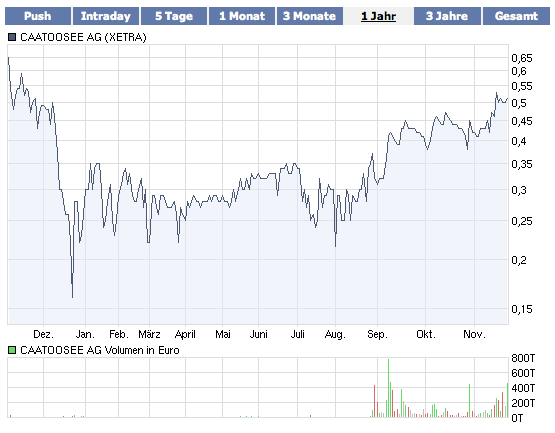Viewport: 555px width, 433px height.
Task: Show the Gesamt time range
Action: (x=516, y=16)
